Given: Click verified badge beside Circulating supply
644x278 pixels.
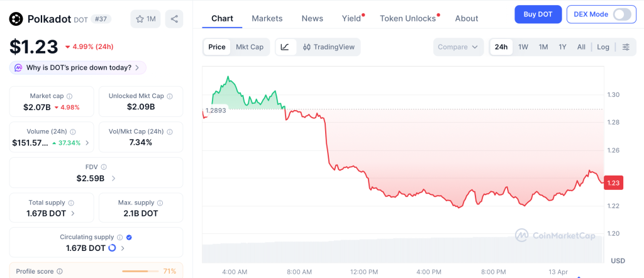Looking at the screenshot, I should pyautogui.click(x=129, y=237).
